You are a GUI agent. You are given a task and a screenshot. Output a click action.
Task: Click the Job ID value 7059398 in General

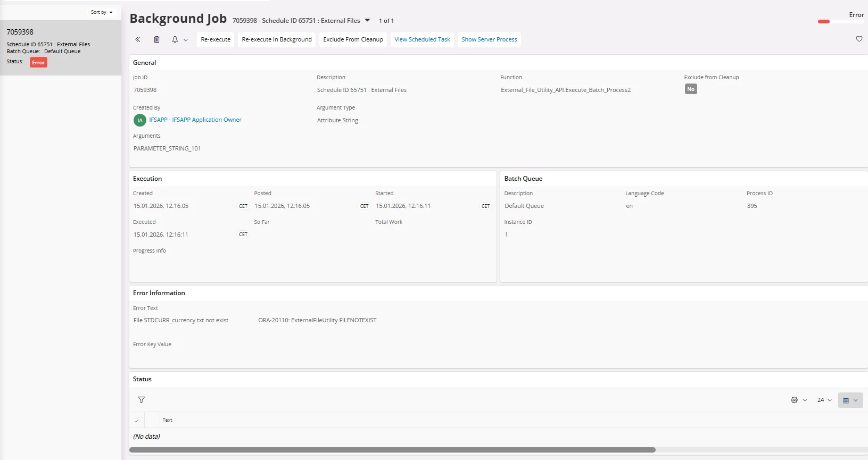pyautogui.click(x=145, y=90)
